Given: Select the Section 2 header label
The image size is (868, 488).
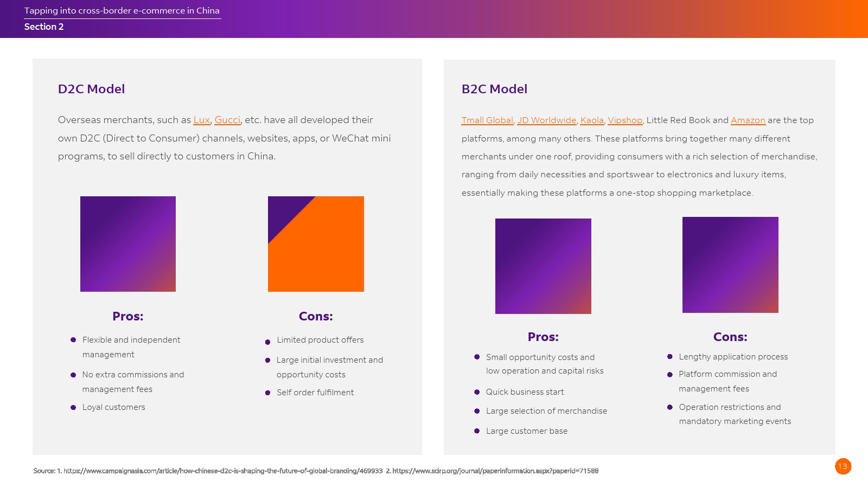Looking at the screenshot, I should pos(44,27).
